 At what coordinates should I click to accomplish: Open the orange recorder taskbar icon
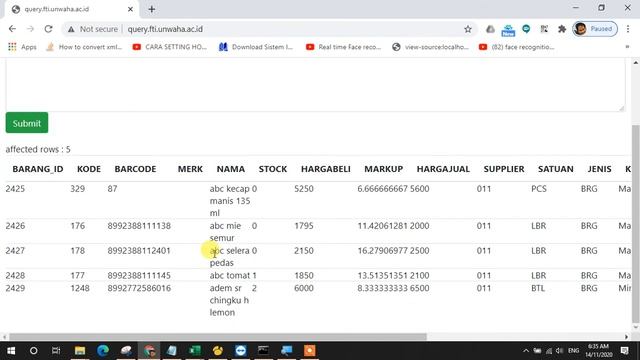click(x=309, y=351)
